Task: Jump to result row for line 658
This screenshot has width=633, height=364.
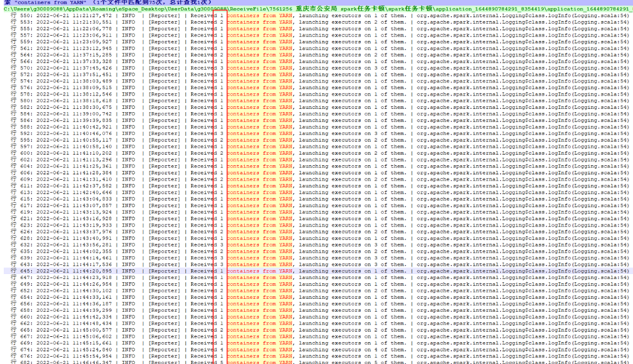Action: click(318, 311)
